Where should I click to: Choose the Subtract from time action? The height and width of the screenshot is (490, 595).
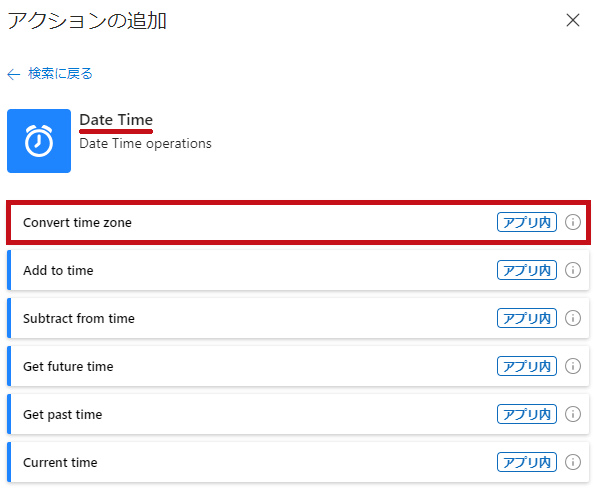(298, 318)
